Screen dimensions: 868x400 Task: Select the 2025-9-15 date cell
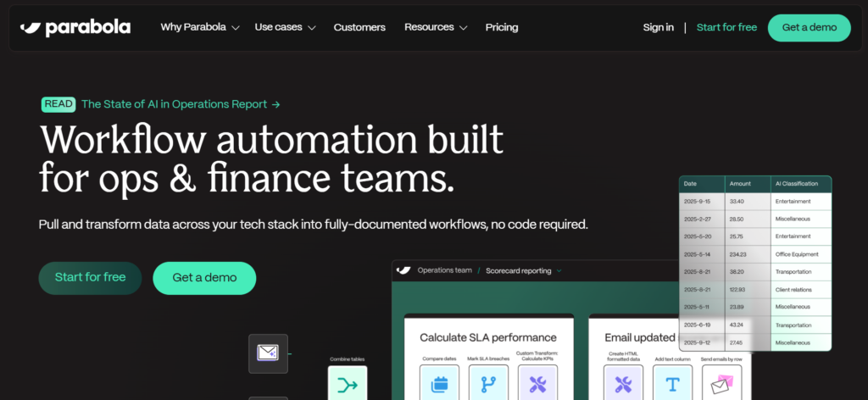coord(702,202)
